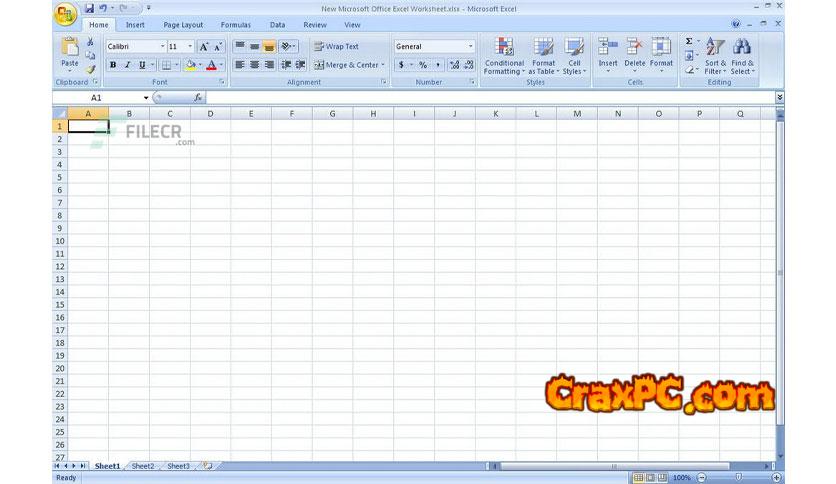Switch to the Page Layout ribbon tab
This screenshot has height=484, width=836.
[183, 25]
